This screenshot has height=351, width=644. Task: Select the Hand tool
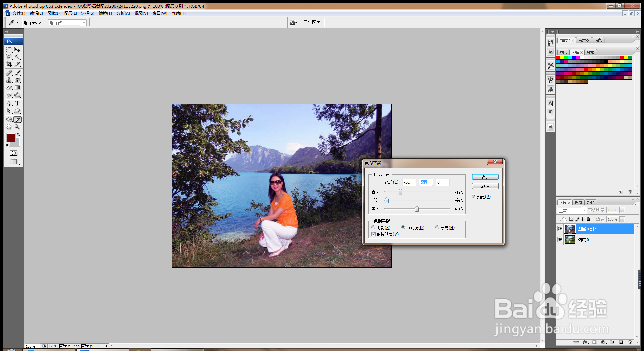9,127
